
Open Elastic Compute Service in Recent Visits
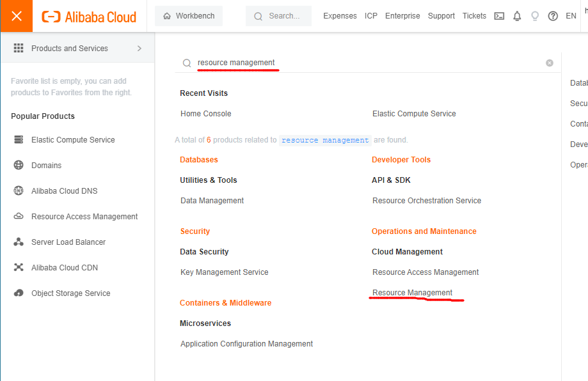414,114
